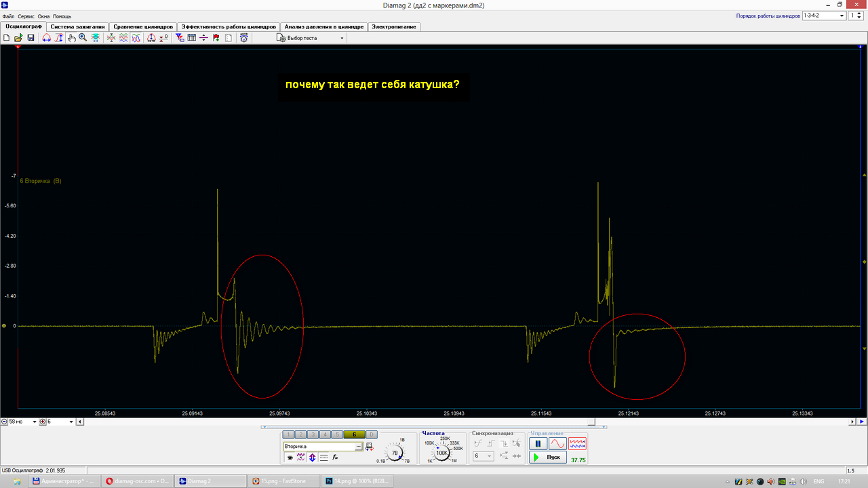
Task: Open the filter settings icon
Action: point(180,38)
